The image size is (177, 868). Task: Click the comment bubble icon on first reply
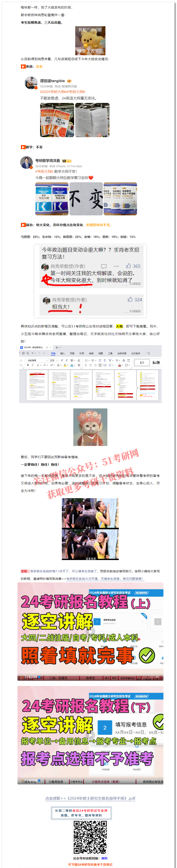pos(104,266)
